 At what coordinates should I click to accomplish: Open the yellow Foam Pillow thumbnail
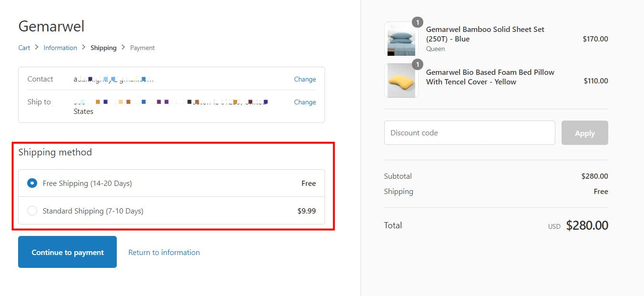click(401, 81)
